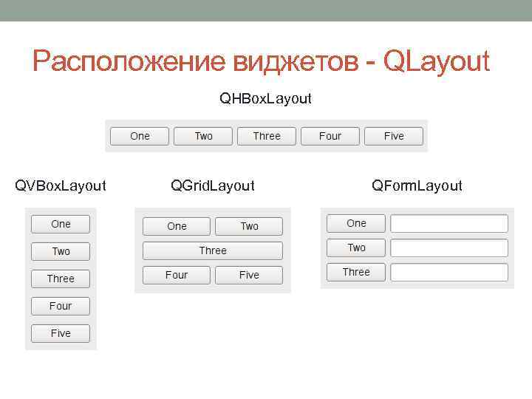Click the One button in QFormLayout

(356, 223)
